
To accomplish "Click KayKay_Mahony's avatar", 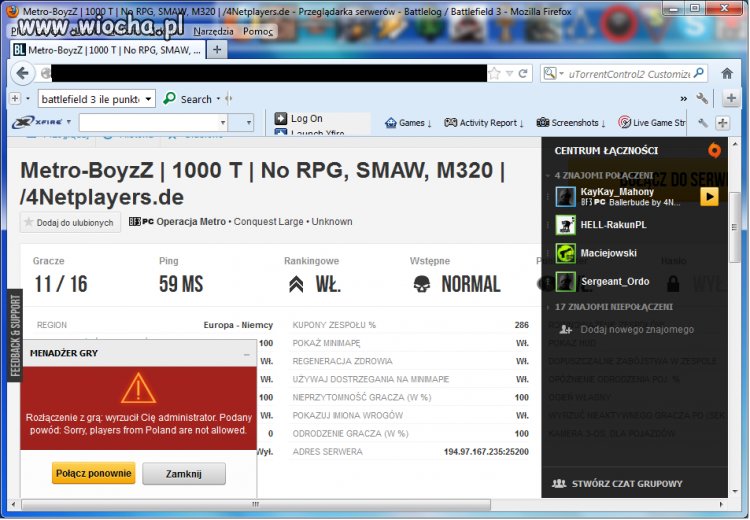I will click(x=565, y=197).
